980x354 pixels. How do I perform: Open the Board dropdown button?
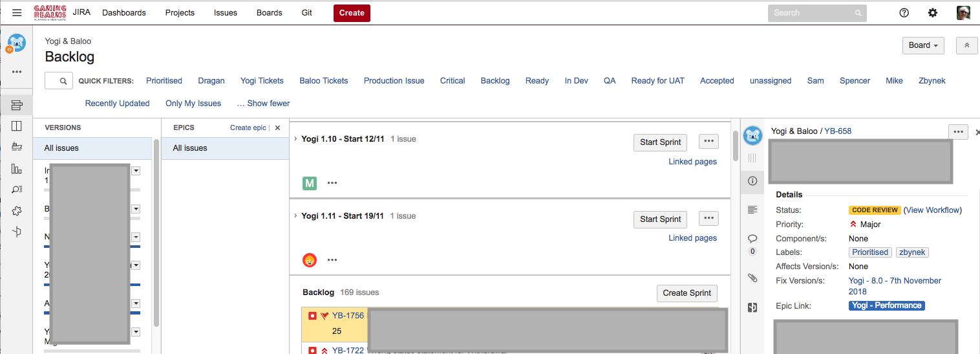pyautogui.click(x=923, y=45)
